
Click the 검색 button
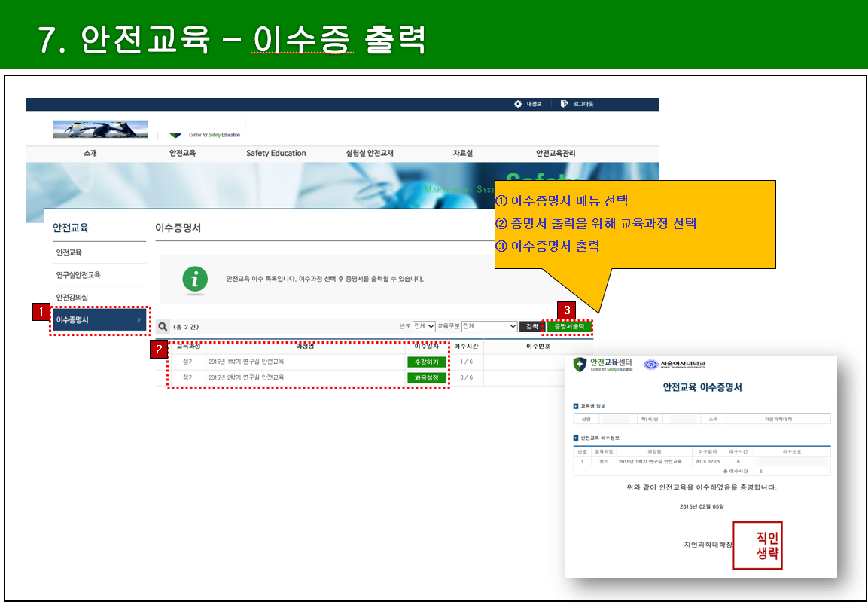click(x=531, y=327)
